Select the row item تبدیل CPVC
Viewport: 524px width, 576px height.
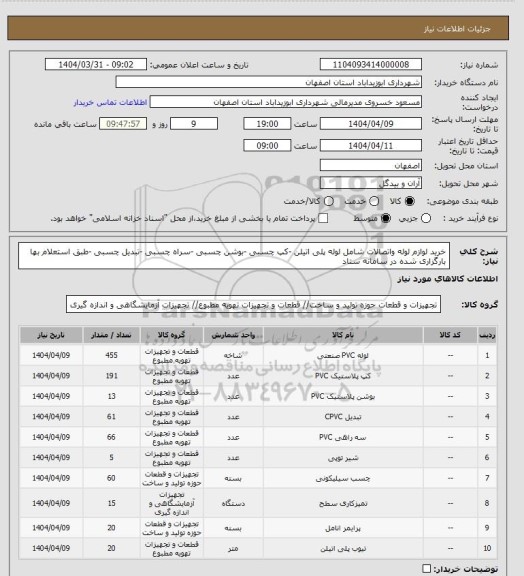tap(343, 417)
